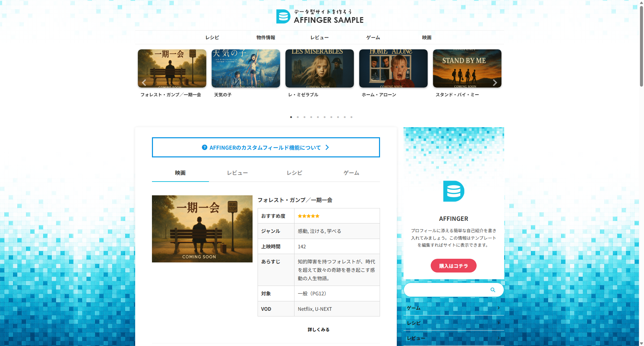Click the chevron at the banner's right end
The width and height of the screenshot is (644, 346).
327,147
